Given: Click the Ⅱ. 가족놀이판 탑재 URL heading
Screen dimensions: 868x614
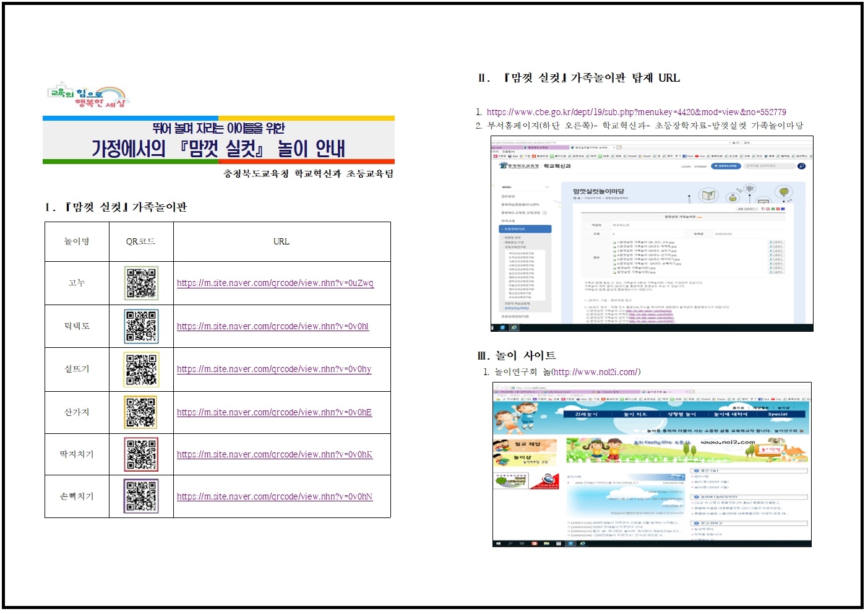Looking at the screenshot, I should (578, 78).
